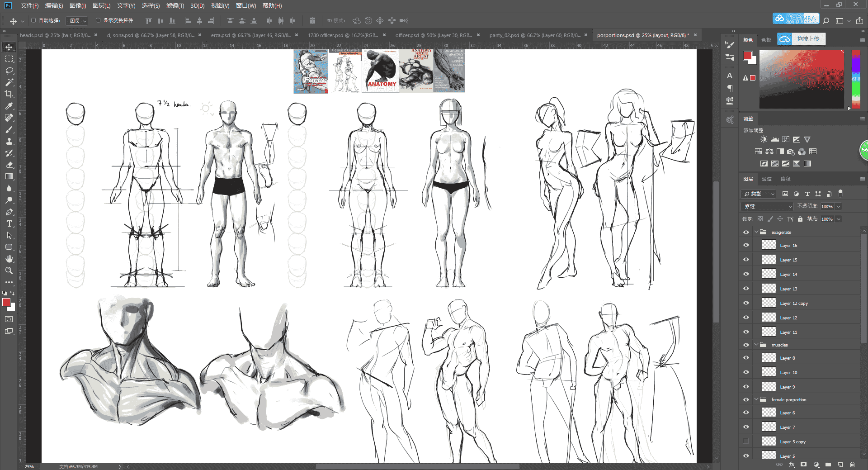Open the 滤镜(T) menu
The width and height of the screenshot is (868, 470).
coord(175,5)
